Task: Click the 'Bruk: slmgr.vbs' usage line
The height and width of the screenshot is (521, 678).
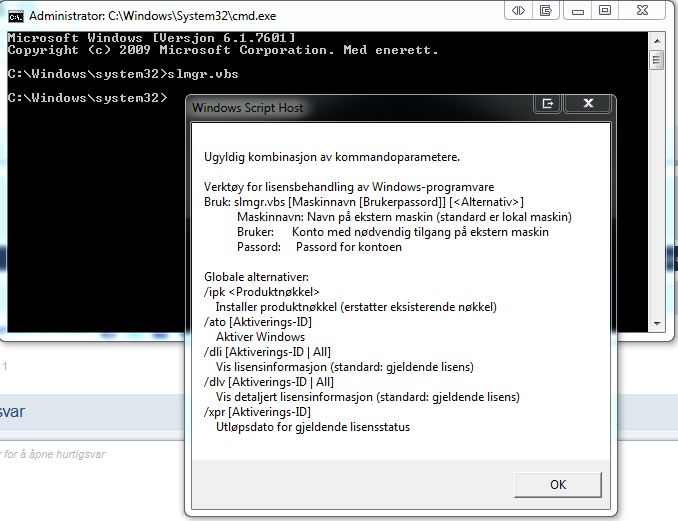Action: [x=364, y=202]
